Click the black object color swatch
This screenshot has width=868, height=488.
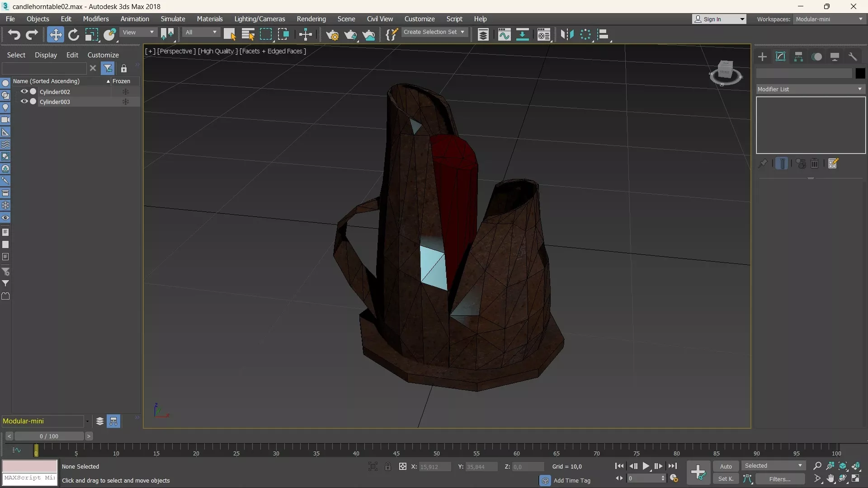tap(860, 73)
